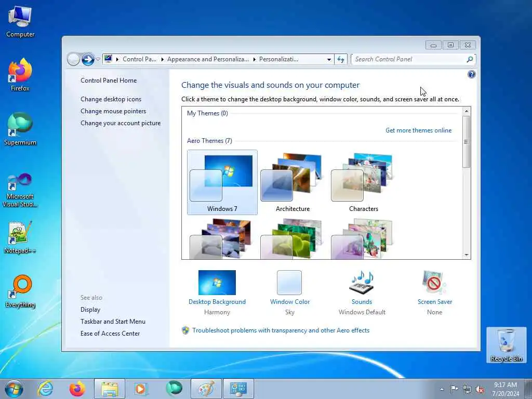Open the Screen Saver icon
The height and width of the screenshot is (399, 532).
[435, 282]
